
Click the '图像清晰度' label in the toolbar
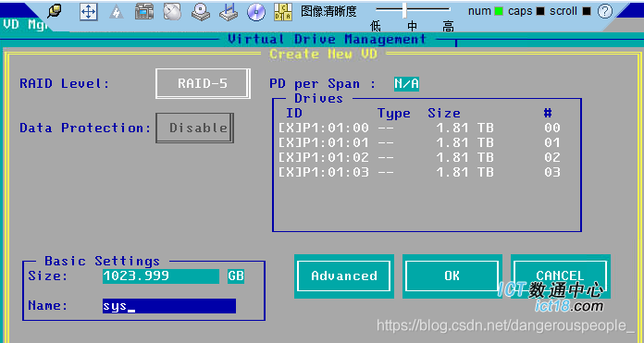click(328, 11)
